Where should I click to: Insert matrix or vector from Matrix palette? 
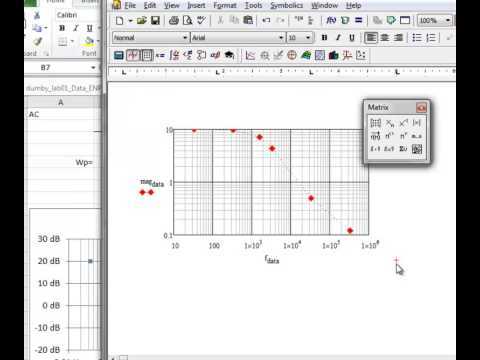pyautogui.click(x=376, y=123)
